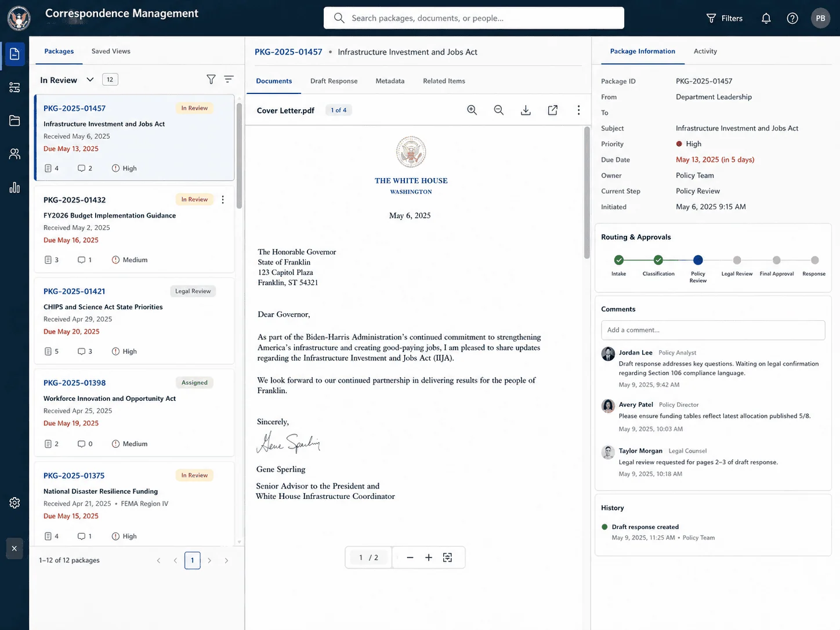Screen dimensions: 840x630
Task: Open the workflow routing sidebar icon
Action: coord(15,88)
